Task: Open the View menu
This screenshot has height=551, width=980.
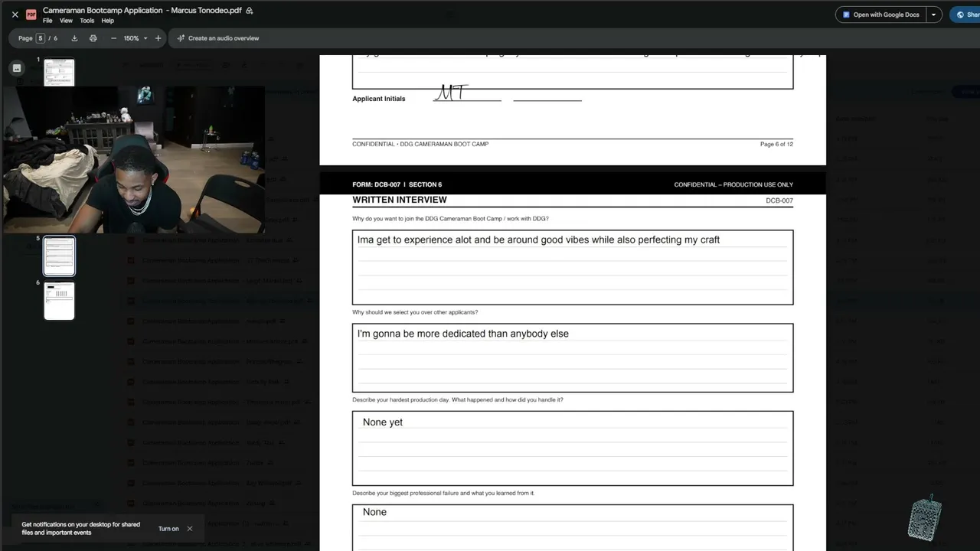Action: click(x=66, y=21)
